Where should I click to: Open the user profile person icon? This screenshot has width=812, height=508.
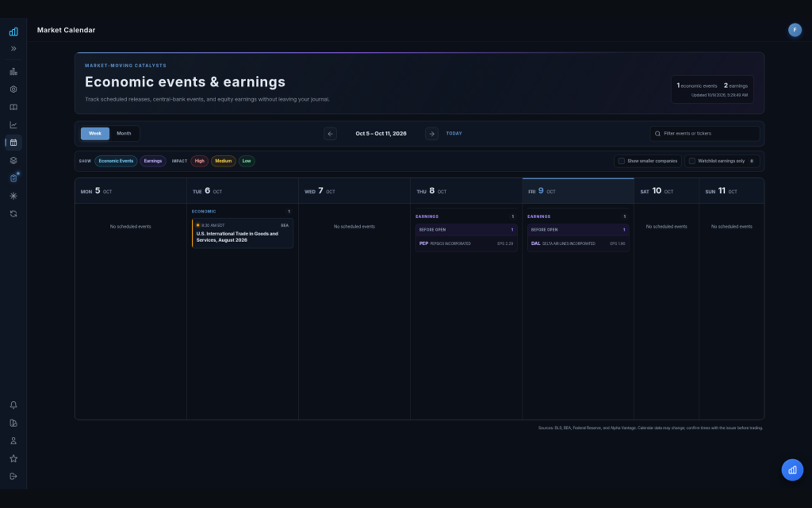[14, 441]
